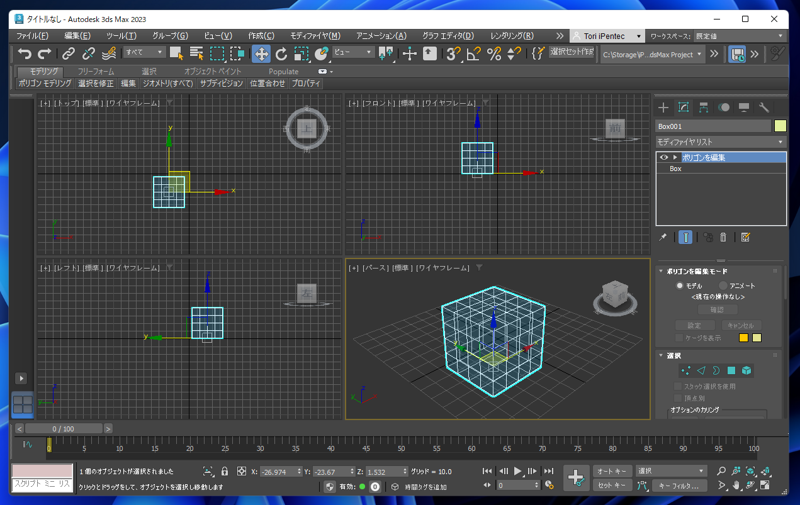Activate the Select and Rotate tool
This screenshot has height=505, width=800.
(x=281, y=54)
